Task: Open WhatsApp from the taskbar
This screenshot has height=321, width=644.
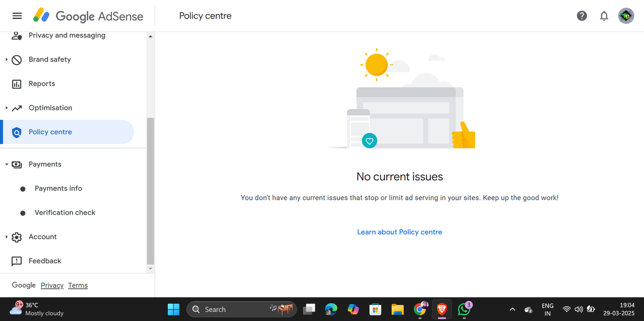Action: point(464,309)
